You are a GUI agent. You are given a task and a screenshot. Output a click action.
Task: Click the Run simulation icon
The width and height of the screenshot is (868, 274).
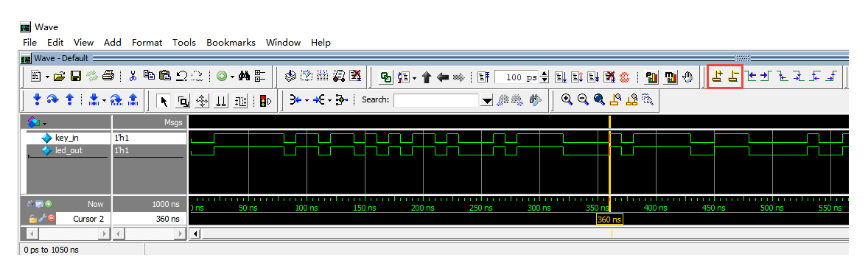561,77
